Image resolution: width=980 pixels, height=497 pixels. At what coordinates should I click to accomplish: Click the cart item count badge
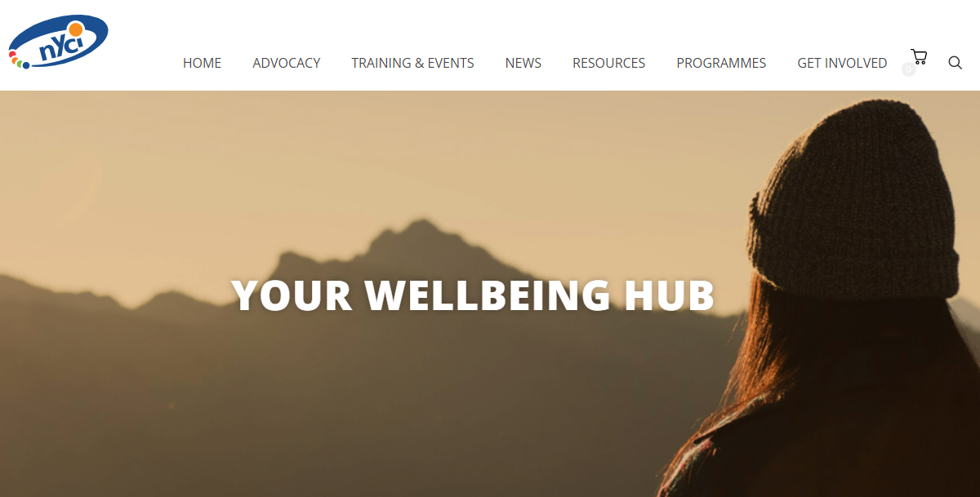[x=908, y=70]
